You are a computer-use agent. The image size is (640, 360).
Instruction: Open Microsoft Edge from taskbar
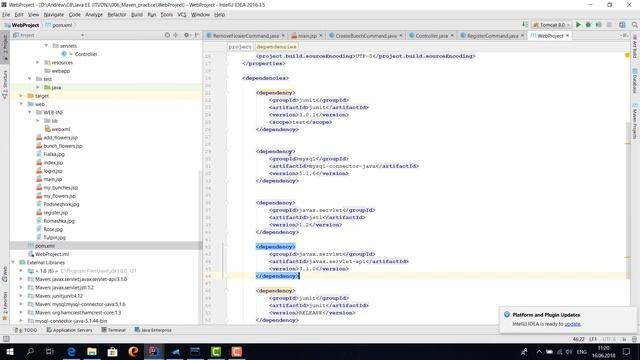(71, 351)
